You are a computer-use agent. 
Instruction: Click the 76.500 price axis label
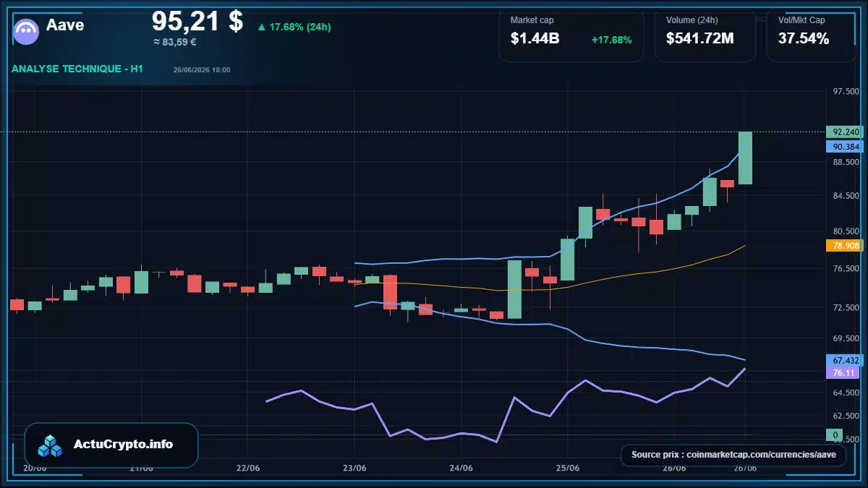tap(846, 269)
